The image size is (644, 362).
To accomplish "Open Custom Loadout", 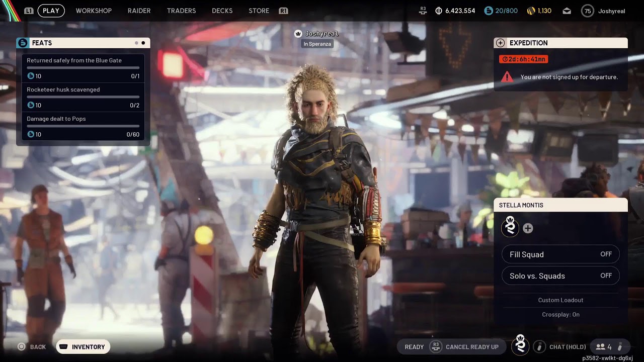I will tap(560, 300).
